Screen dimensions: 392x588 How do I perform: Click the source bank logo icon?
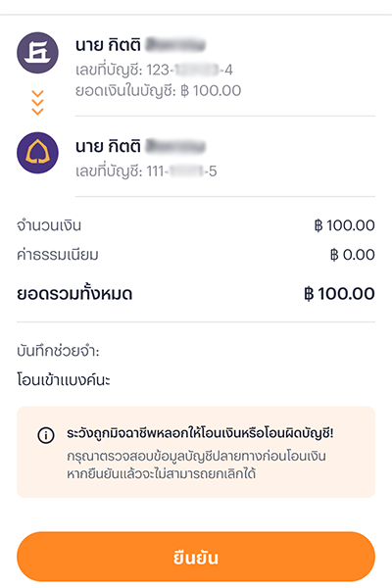click(37, 53)
